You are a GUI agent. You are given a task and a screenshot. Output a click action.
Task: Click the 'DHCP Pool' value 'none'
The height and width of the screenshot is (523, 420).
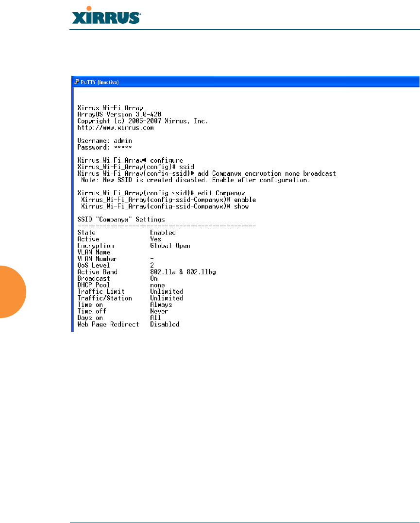coord(157,285)
